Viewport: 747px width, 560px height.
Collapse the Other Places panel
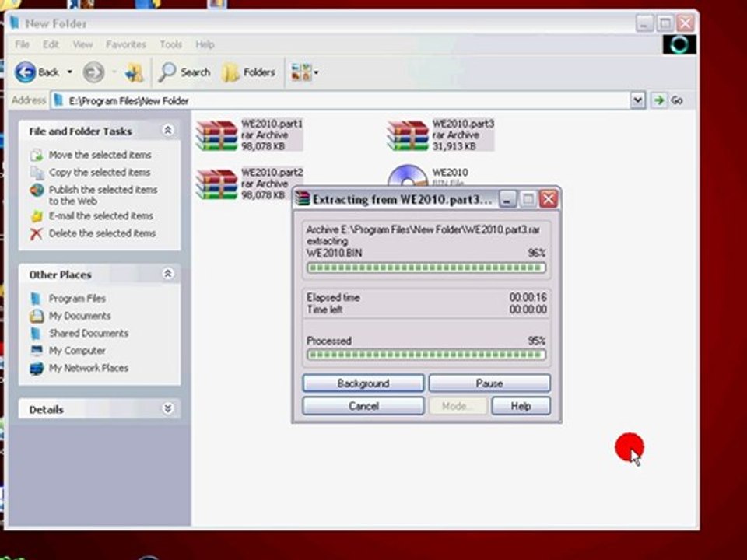[x=168, y=274]
